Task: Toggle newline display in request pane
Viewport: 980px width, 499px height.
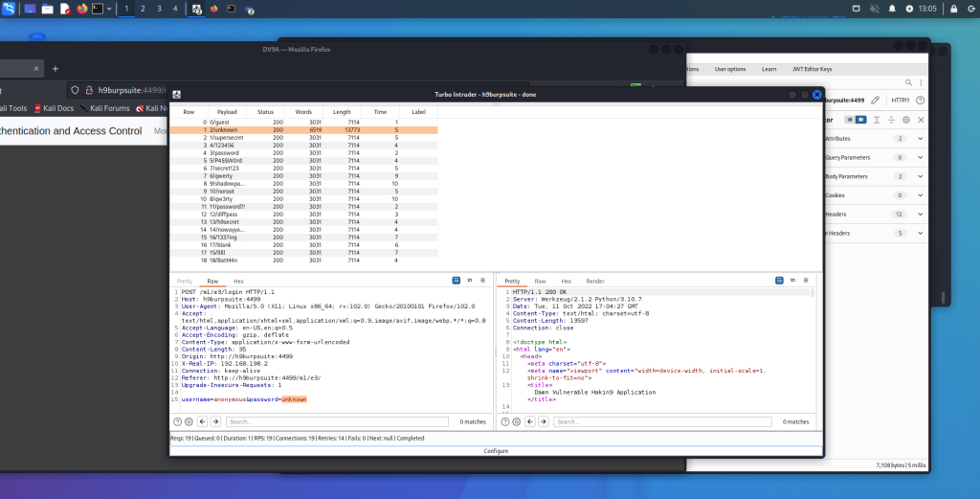Action: [x=469, y=281]
